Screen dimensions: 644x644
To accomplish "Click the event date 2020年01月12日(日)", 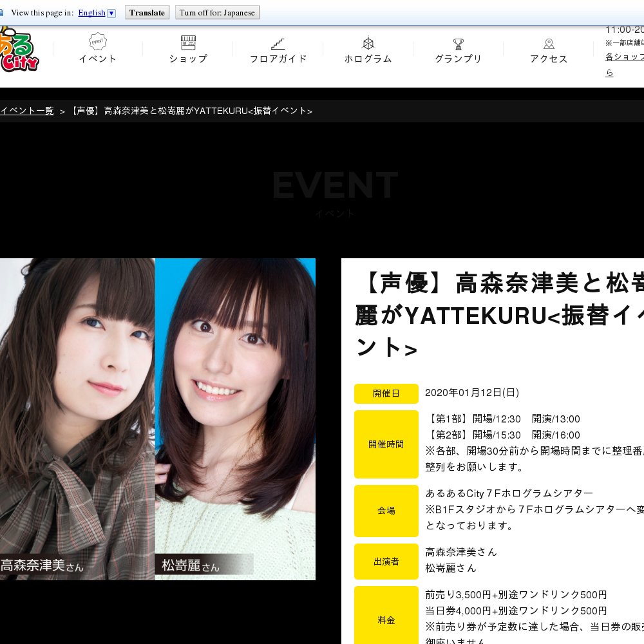I will pyautogui.click(x=472, y=393).
